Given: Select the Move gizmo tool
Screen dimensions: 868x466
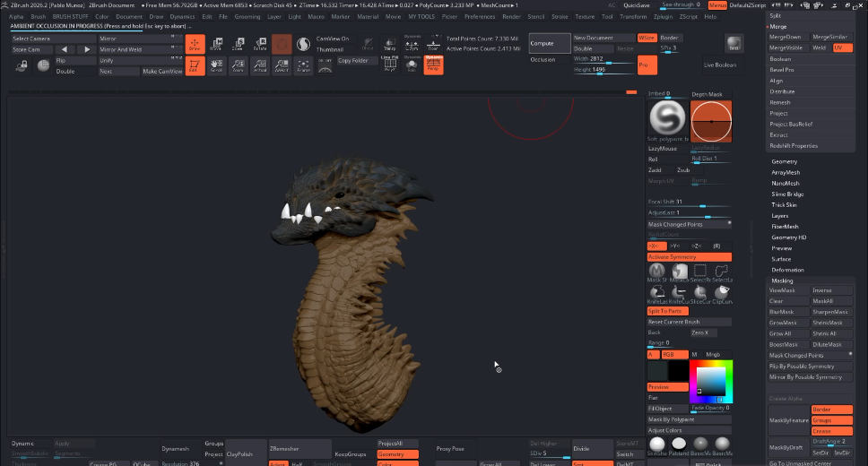Looking at the screenshot, I should [x=216, y=44].
